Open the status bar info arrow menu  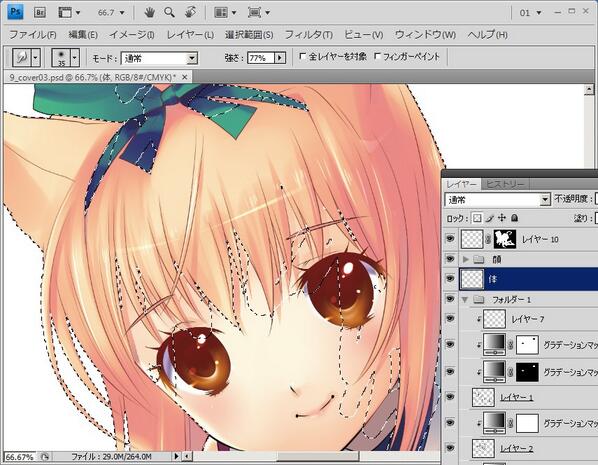tap(176, 456)
